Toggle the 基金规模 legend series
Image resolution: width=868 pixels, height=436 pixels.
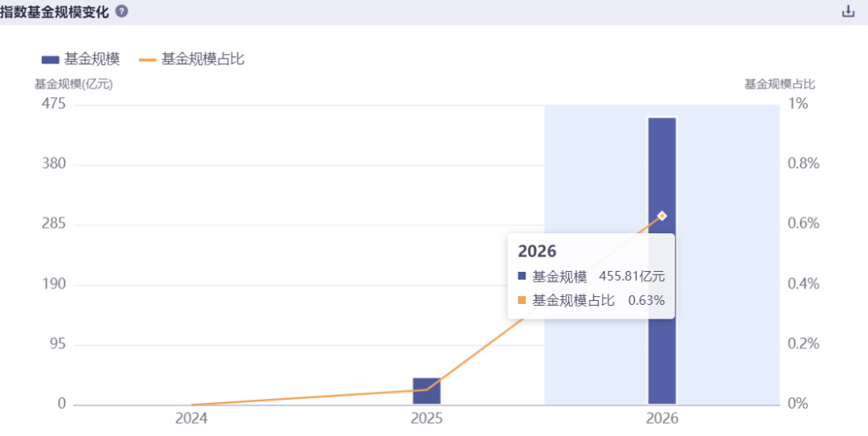point(80,59)
